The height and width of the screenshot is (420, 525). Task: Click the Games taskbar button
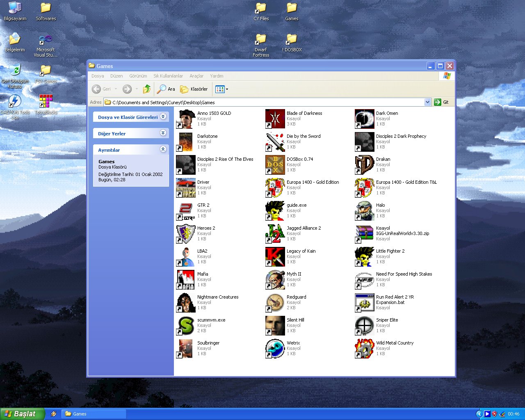[94, 414]
